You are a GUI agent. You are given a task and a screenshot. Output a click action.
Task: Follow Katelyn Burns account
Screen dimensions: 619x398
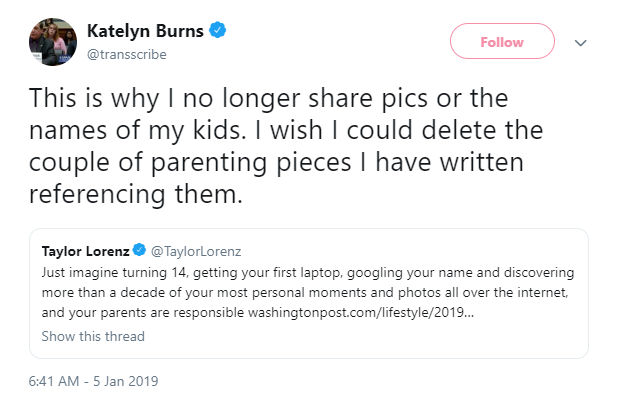502,41
